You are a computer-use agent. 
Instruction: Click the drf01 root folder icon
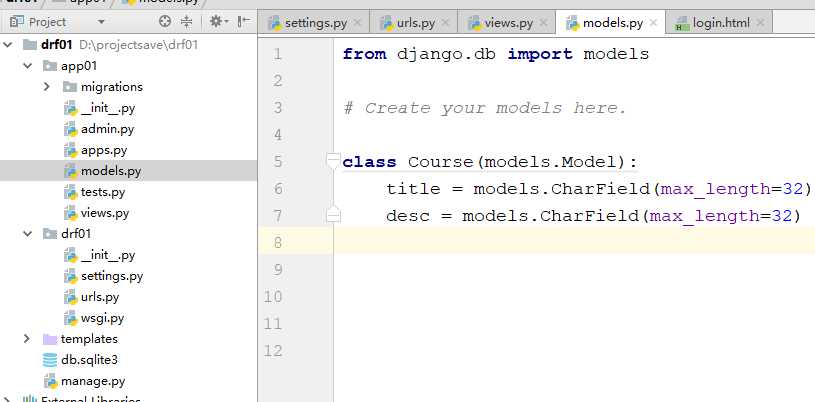coord(30,45)
